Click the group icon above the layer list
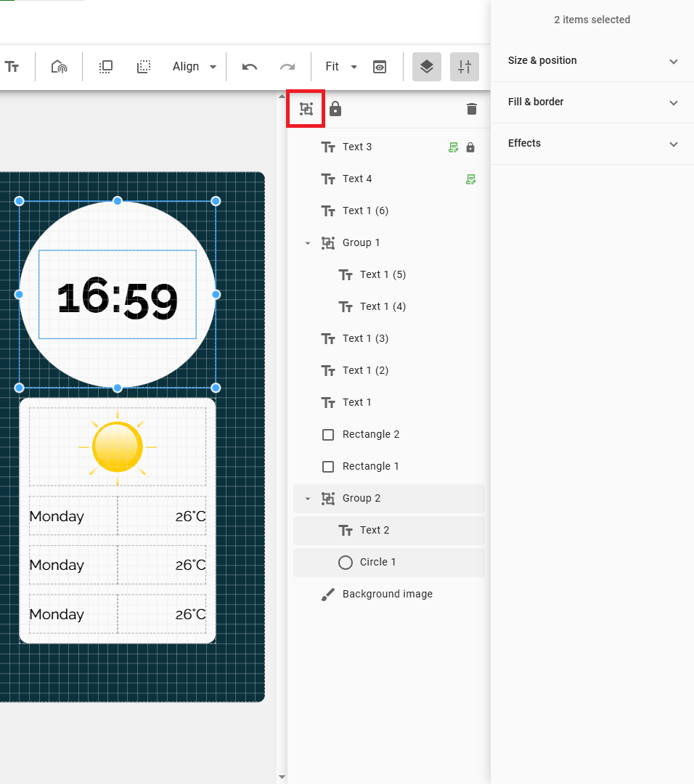The width and height of the screenshot is (694, 784). coord(306,108)
